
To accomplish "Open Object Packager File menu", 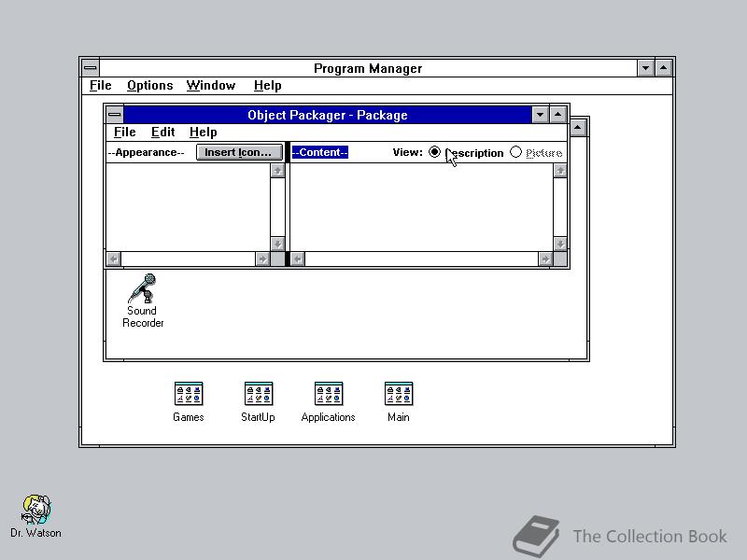I will pos(125,132).
